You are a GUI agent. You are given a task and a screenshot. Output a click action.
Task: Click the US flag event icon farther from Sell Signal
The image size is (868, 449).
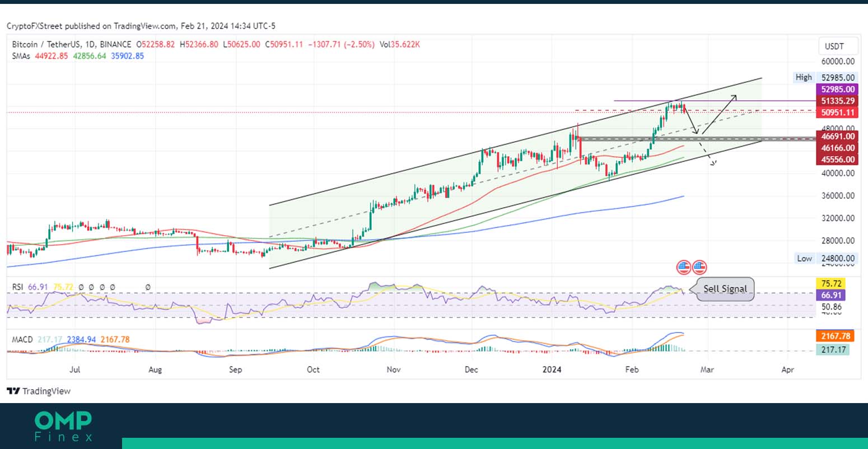[684, 268]
